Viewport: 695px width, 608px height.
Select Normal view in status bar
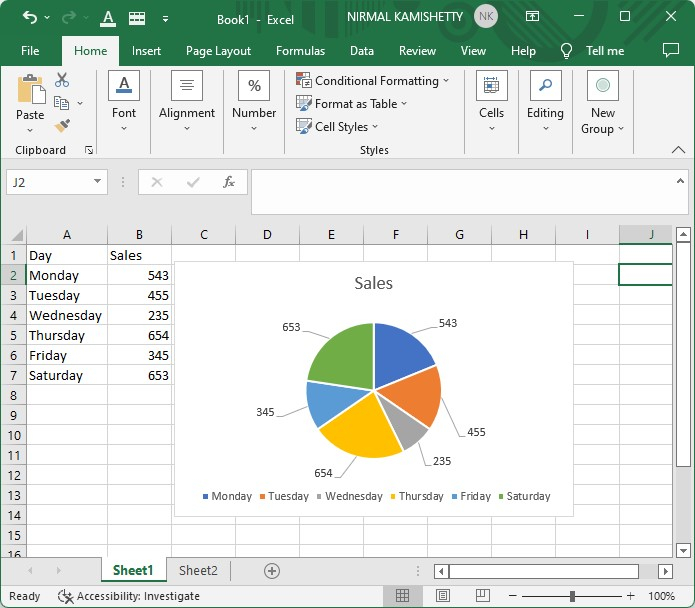coord(402,596)
